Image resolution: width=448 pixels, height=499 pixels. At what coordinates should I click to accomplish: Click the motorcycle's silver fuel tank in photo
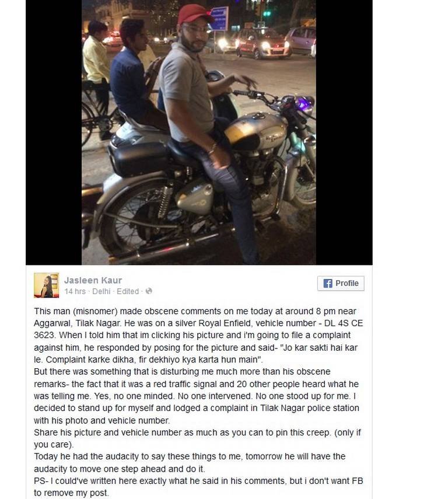[x=256, y=132]
